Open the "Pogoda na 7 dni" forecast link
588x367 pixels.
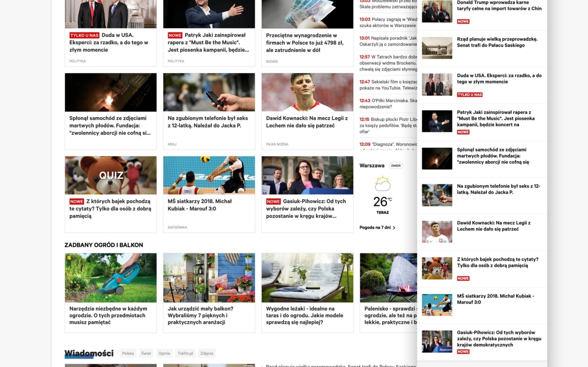tap(375, 227)
